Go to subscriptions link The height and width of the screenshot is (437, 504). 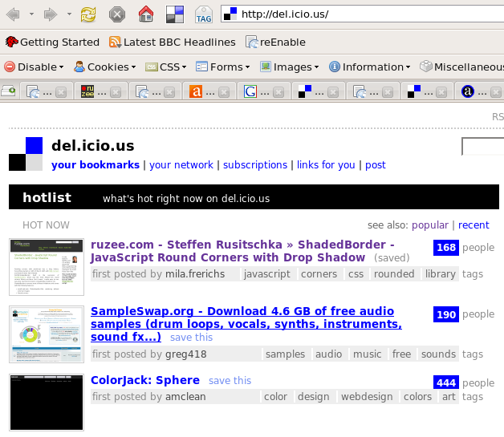coord(255,164)
